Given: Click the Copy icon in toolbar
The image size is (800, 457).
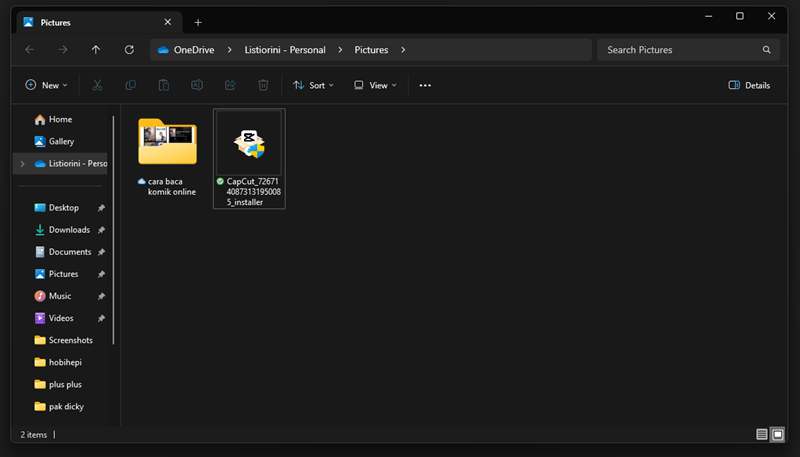Looking at the screenshot, I should pos(130,86).
